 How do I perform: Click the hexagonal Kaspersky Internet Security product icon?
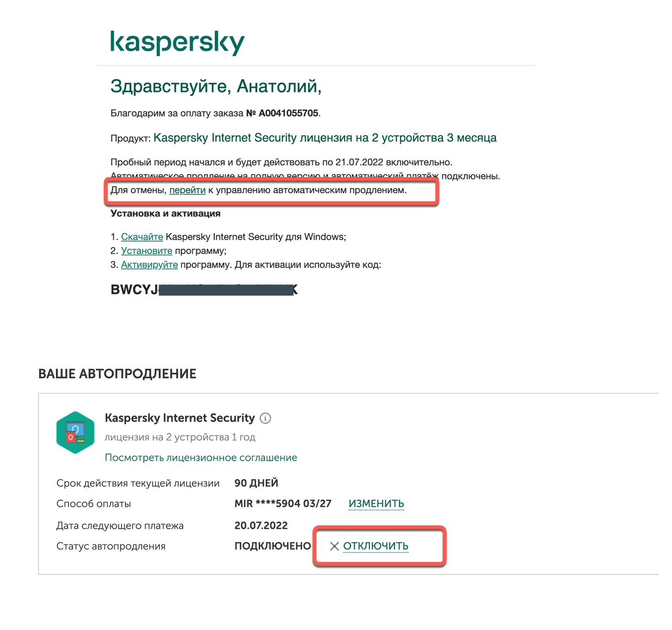[x=75, y=432]
